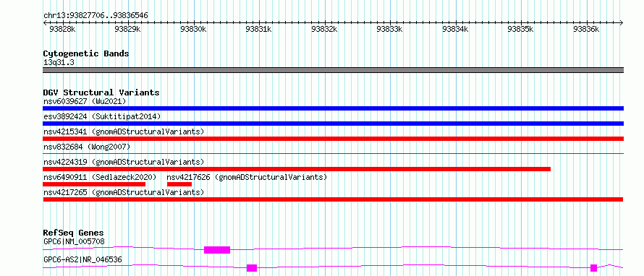Screen dimensions: 644x276
Task: Select the thin red nsv832684 variant line
Action: [x=333, y=153]
